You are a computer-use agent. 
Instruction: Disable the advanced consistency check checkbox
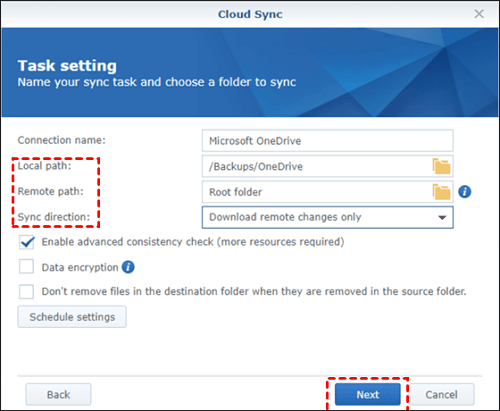pos(26,242)
